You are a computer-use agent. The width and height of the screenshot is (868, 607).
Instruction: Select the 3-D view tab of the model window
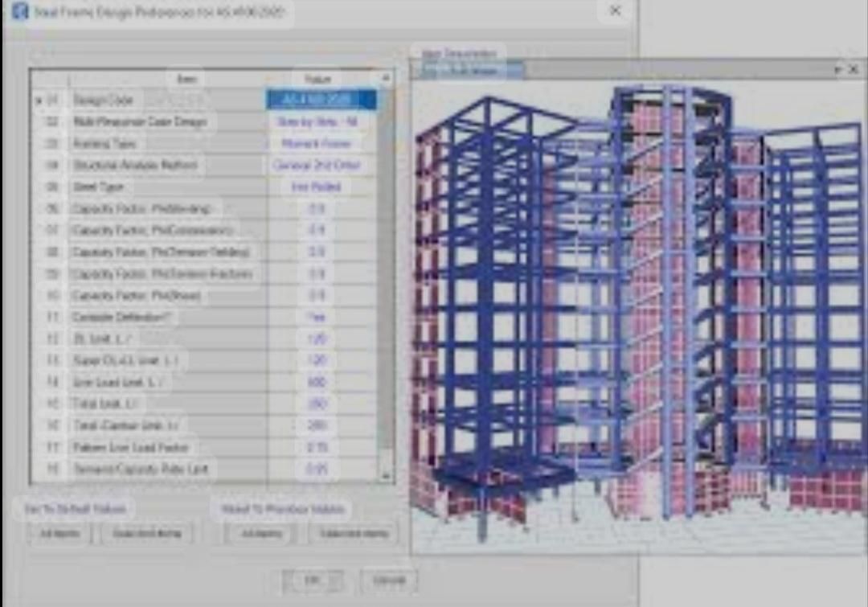[x=468, y=70]
